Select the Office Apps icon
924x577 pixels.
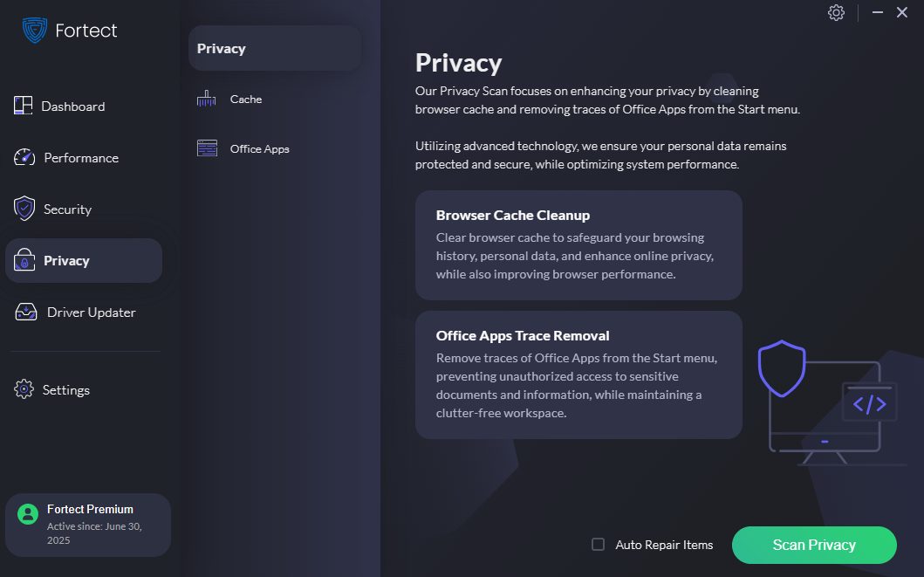pyautogui.click(x=207, y=148)
